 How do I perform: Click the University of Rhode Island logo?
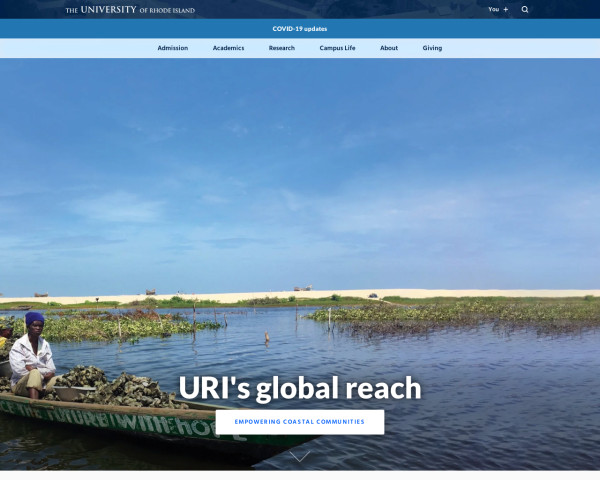tap(130, 10)
